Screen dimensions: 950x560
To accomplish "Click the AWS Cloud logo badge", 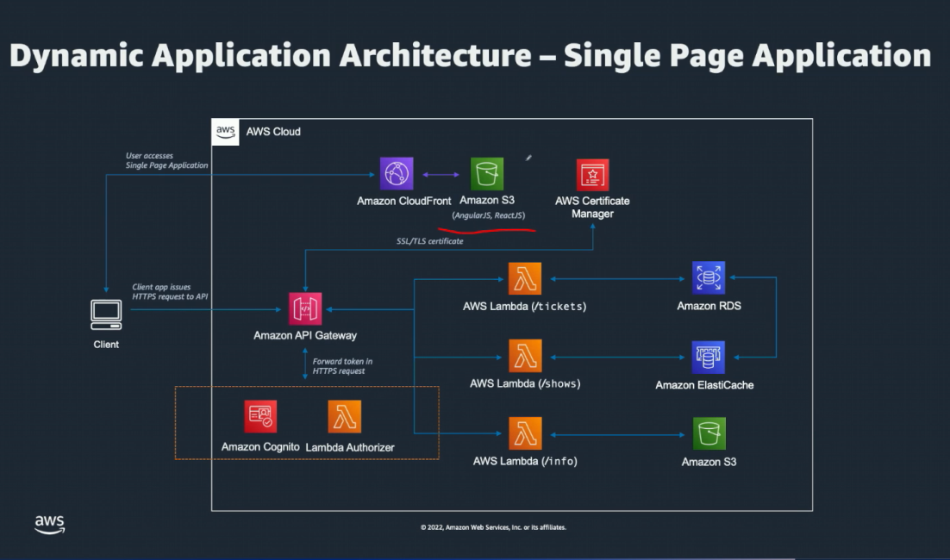I will [x=226, y=132].
